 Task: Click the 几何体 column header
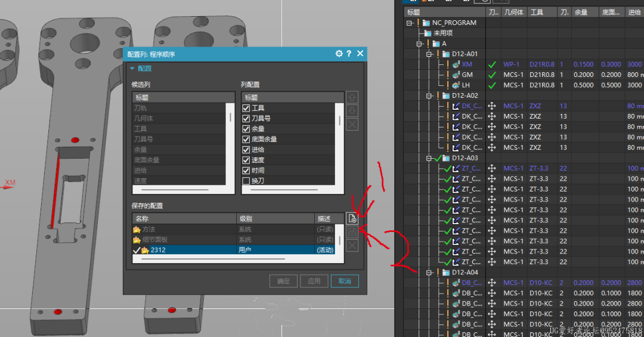coord(513,12)
